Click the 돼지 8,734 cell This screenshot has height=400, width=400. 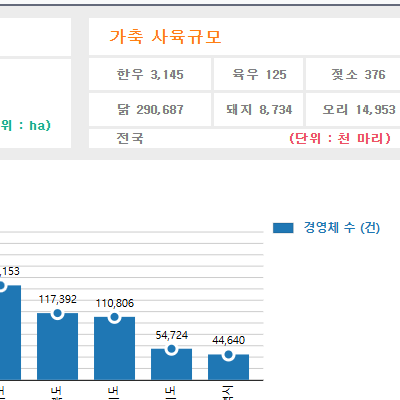pyautogui.click(x=259, y=109)
